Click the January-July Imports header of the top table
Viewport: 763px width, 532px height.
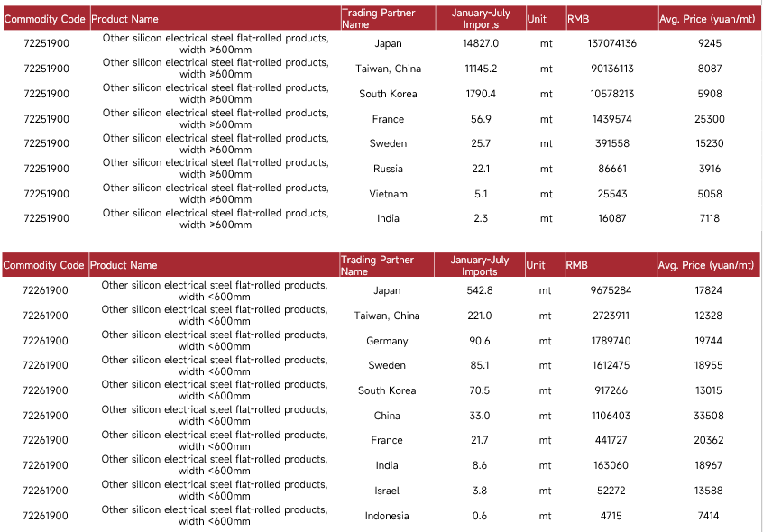tap(481, 18)
